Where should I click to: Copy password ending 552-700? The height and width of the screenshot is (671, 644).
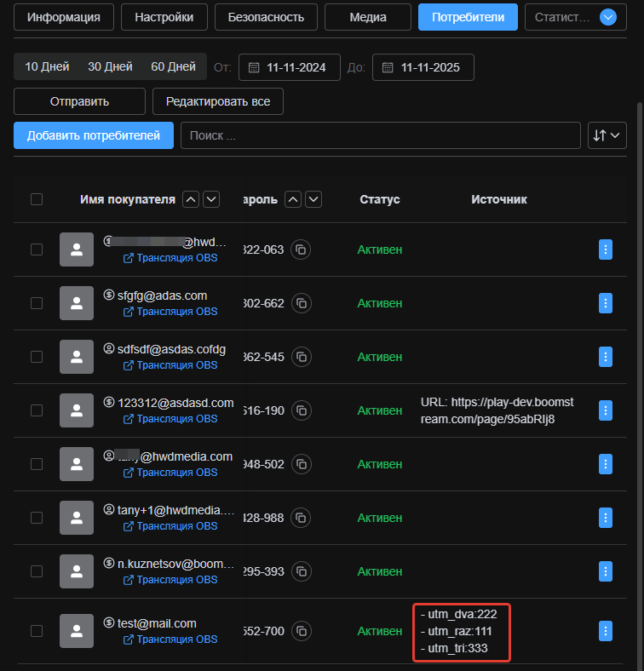click(302, 631)
